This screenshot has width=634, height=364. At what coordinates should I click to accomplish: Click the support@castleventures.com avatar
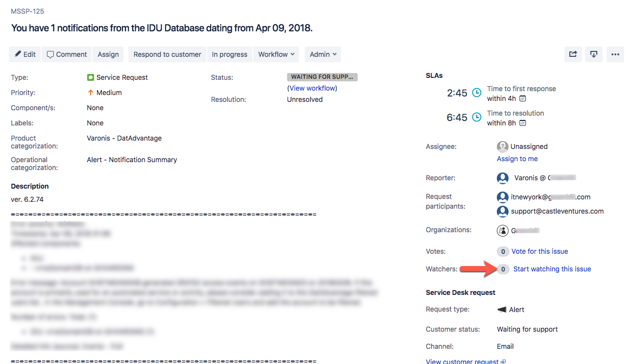coord(502,211)
